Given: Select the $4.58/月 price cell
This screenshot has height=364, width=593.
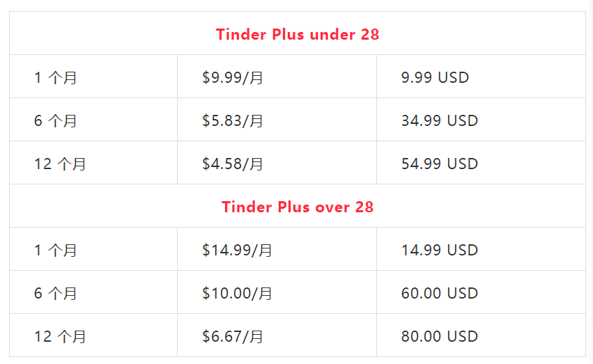Looking at the screenshot, I should pos(233,164).
